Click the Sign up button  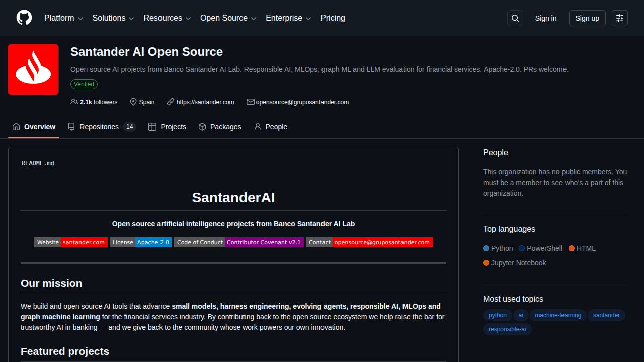587,18
